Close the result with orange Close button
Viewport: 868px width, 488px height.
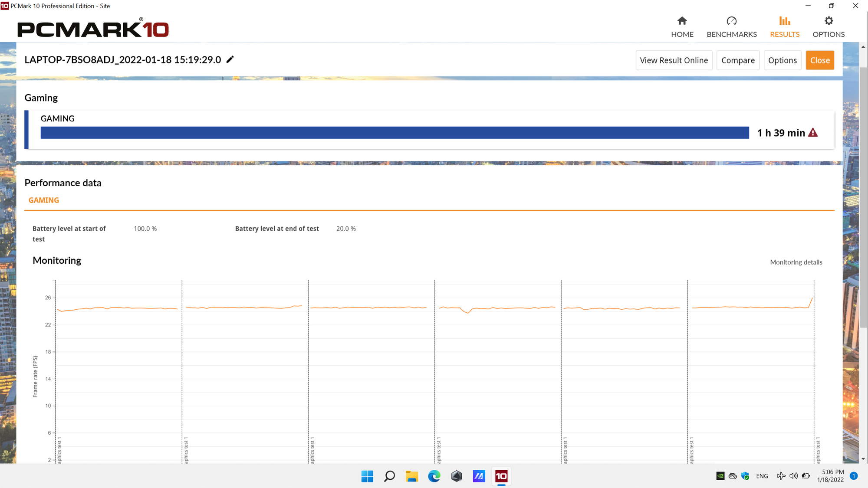820,60
